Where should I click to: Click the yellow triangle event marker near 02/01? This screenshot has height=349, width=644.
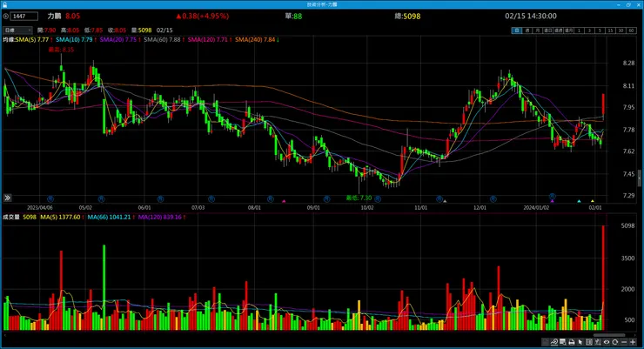593,201
